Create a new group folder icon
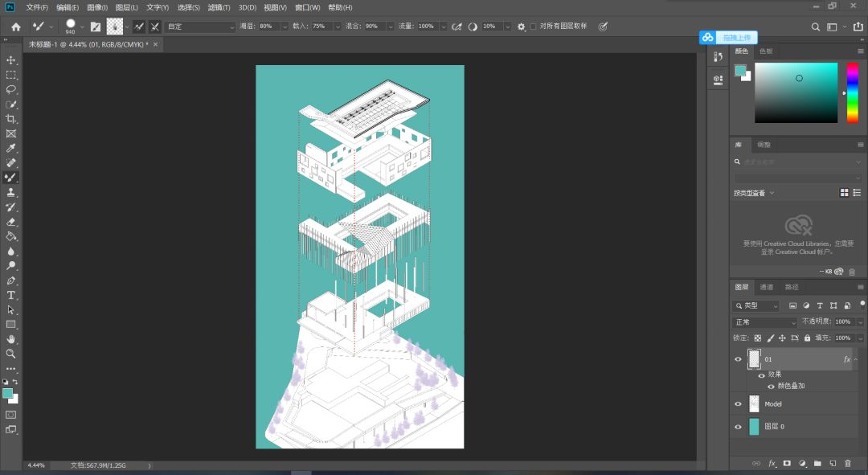 [817, 464]
